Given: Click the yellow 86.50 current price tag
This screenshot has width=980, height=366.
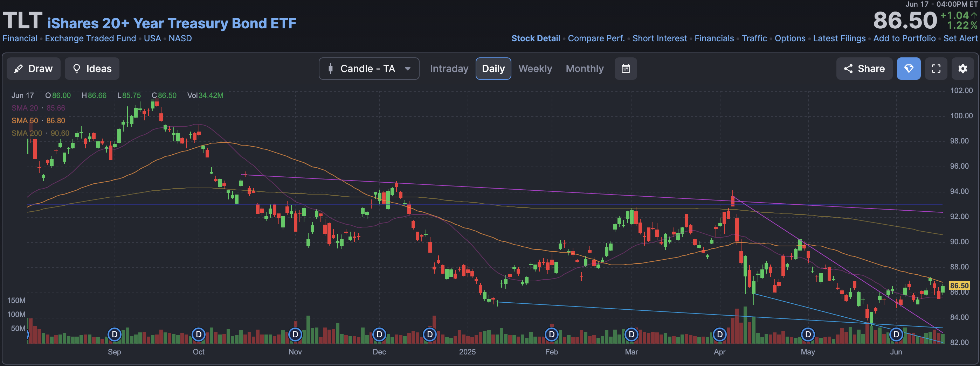Looking at the screenshot, I should pos(959,286).
